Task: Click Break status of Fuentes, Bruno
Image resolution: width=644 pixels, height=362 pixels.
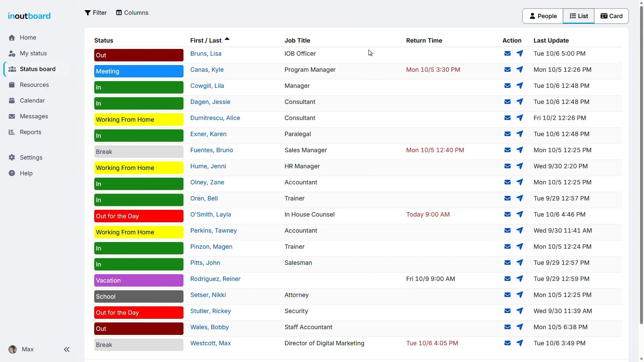Action: [x=139, y=152]
